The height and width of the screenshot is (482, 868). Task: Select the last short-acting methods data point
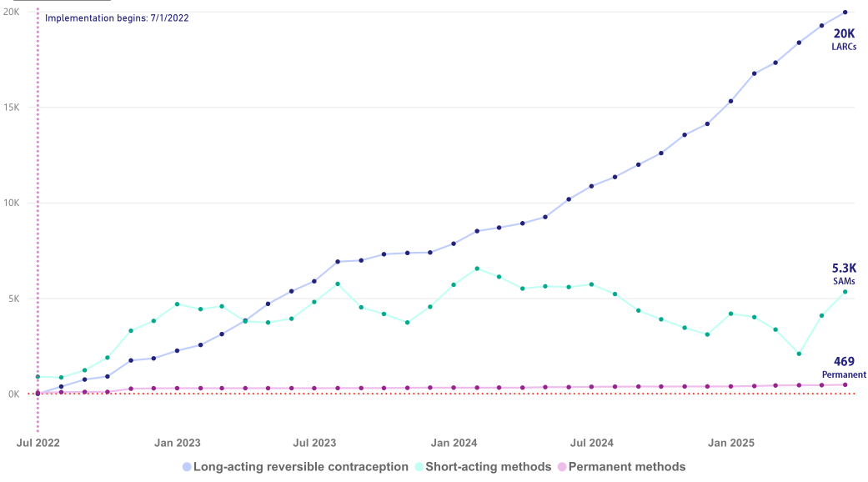[845, 292]
